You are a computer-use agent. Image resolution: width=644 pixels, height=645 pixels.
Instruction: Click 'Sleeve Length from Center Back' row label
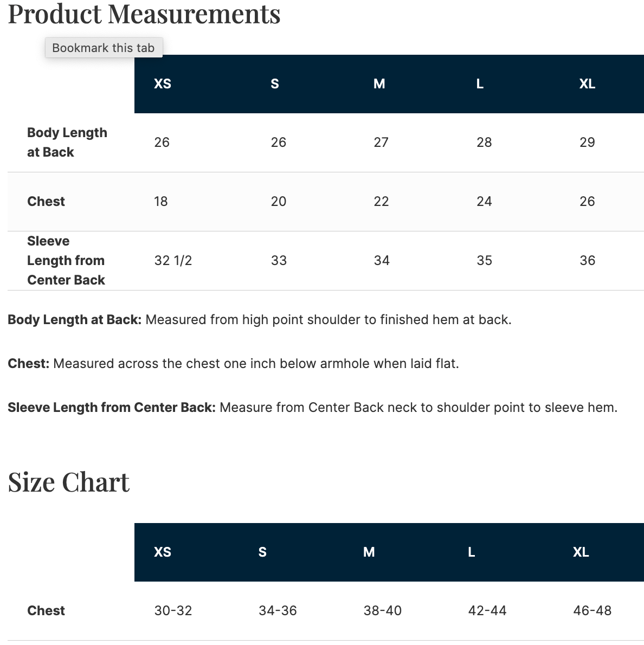(66, 260)
